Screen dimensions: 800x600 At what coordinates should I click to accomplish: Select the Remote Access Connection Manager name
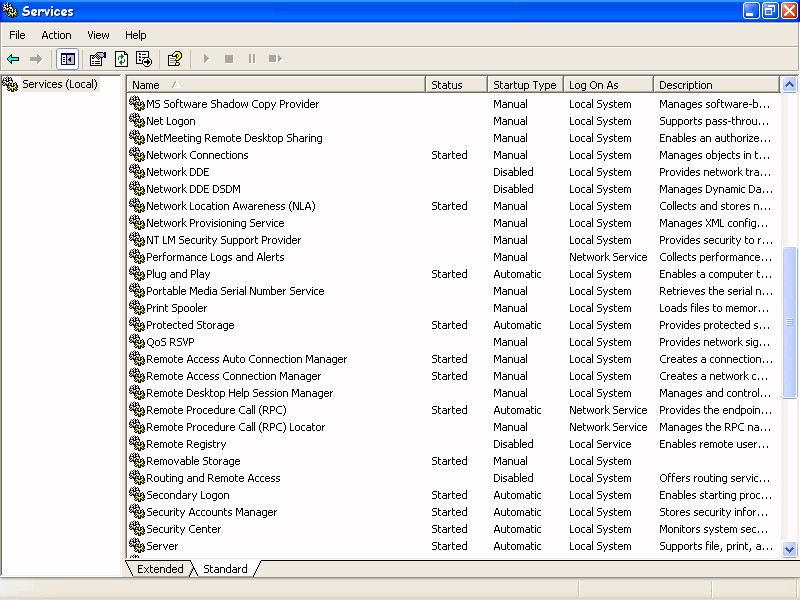coord(234,377)
